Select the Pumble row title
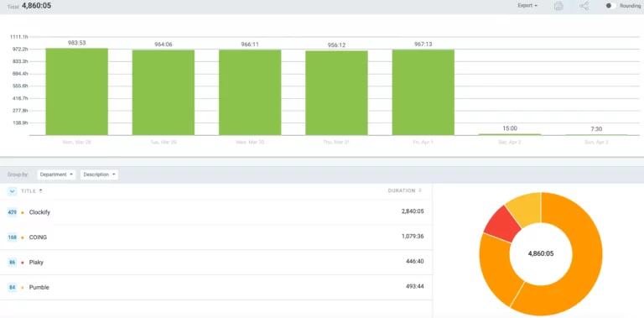This screenshot has width=644, height=318. tap(39, 288)
